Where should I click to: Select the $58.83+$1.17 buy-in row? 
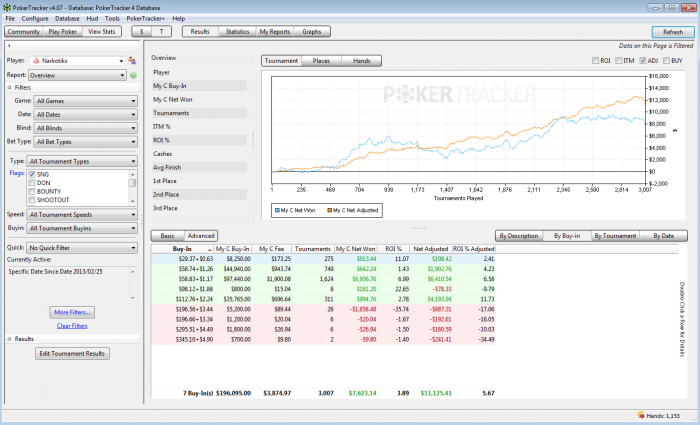click(323, 279)
